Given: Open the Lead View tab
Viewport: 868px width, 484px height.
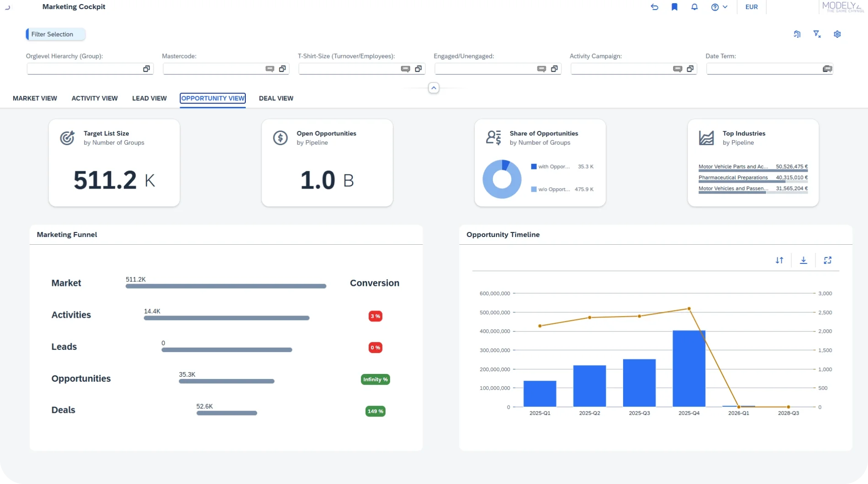Looking at the screenshot, I should [149, 98].
